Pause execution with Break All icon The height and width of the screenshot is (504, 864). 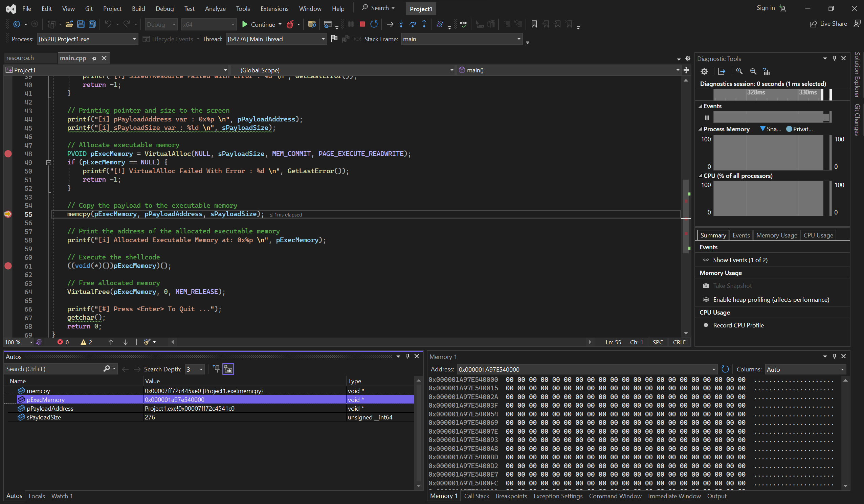(x=351, y=24)
